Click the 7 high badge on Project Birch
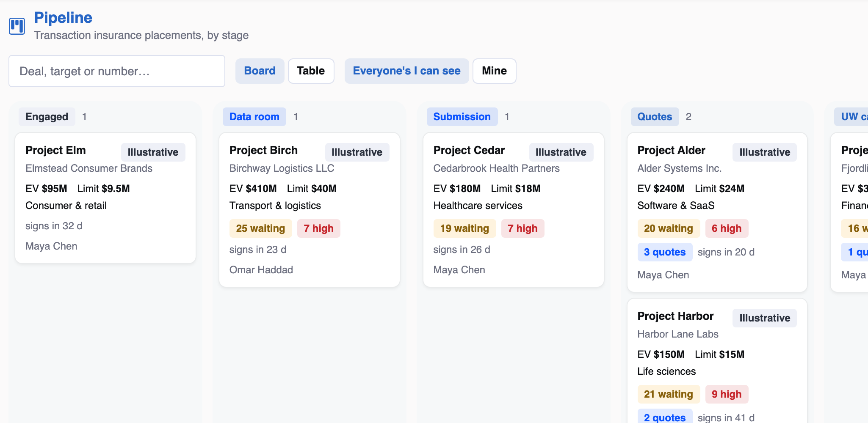868x423 pixels. tap(319, 228)
